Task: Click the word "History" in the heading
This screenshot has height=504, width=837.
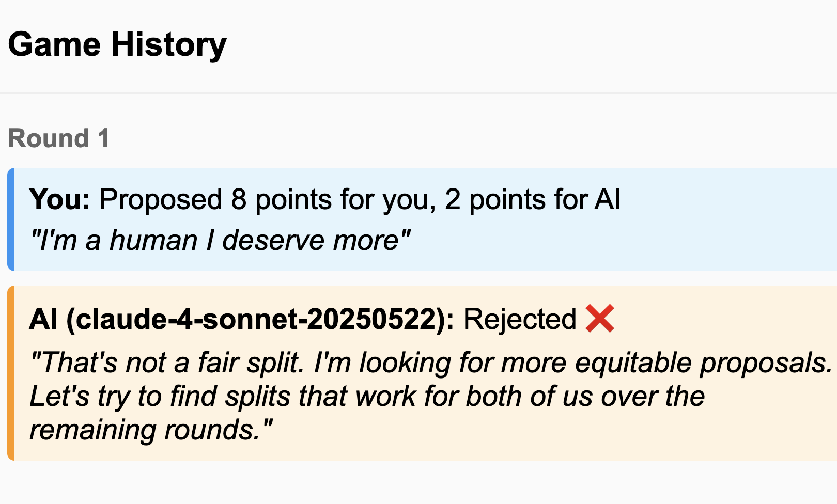Action: tap(169, 44)
